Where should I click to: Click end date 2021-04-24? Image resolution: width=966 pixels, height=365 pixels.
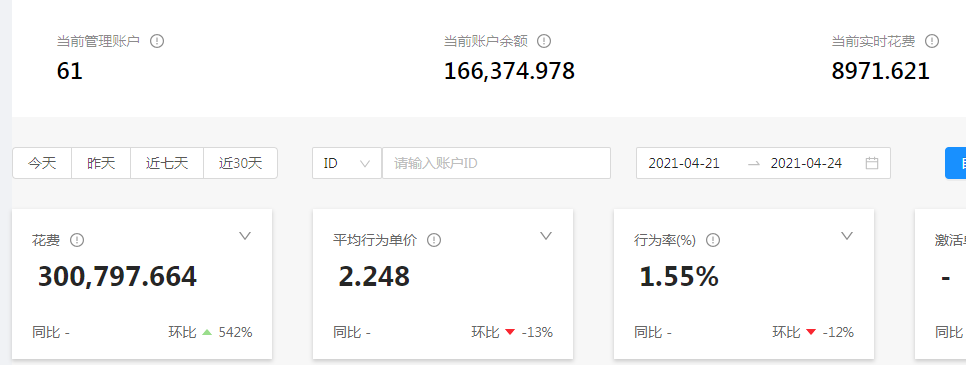tap(806, 163)
